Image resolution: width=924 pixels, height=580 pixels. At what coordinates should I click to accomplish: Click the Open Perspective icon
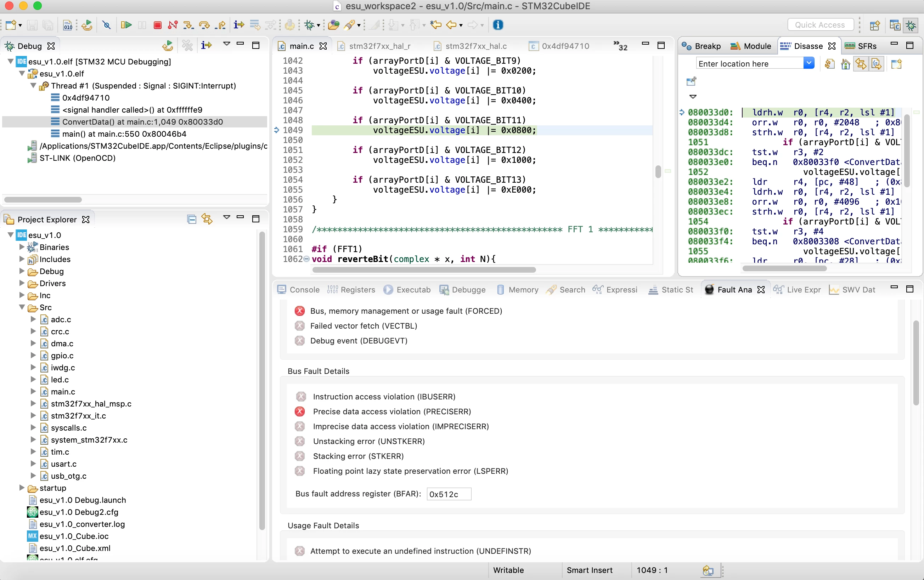[874, 25]
